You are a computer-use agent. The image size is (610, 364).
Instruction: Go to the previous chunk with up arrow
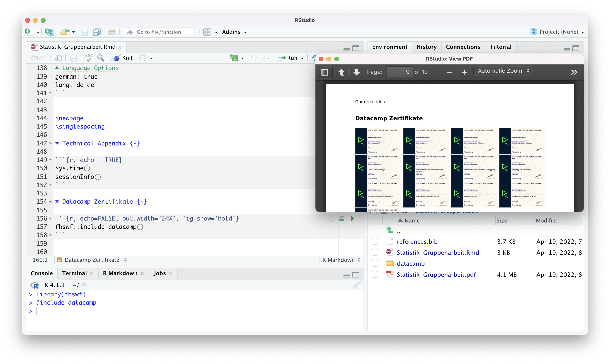click(254, 58)
